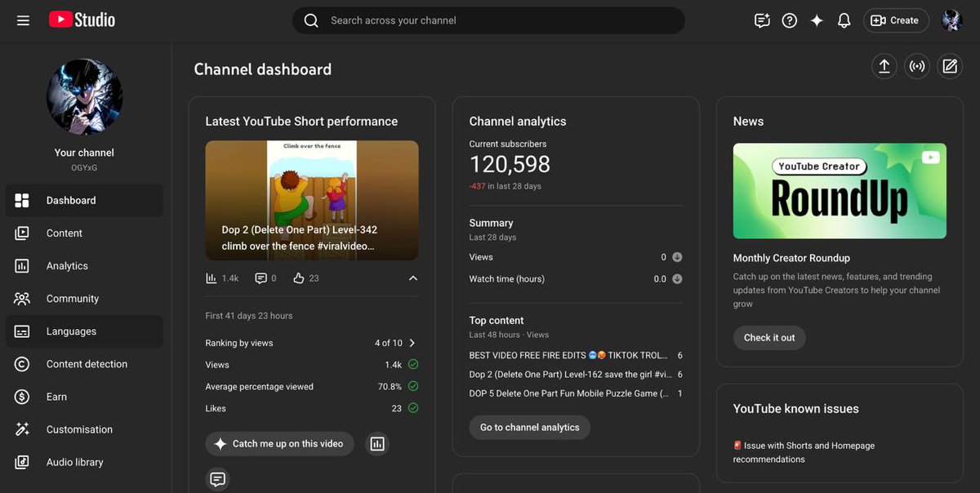Open the help question mark icon

[x=789, y=20]
